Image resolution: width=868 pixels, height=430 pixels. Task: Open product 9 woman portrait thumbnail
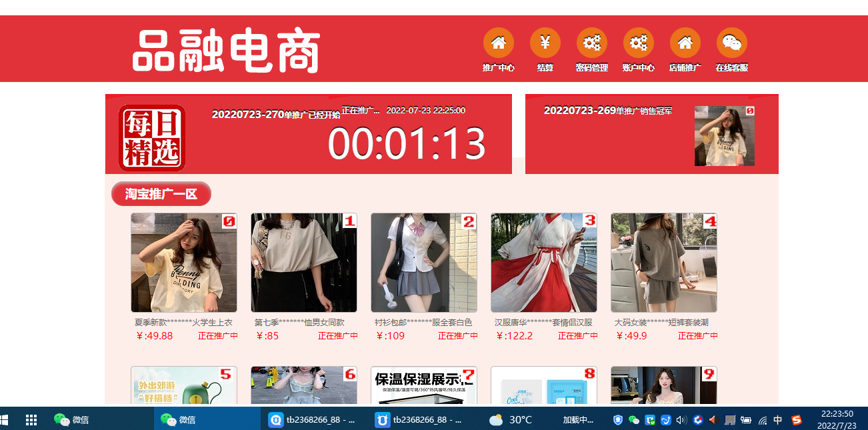[x=664, y=385]
